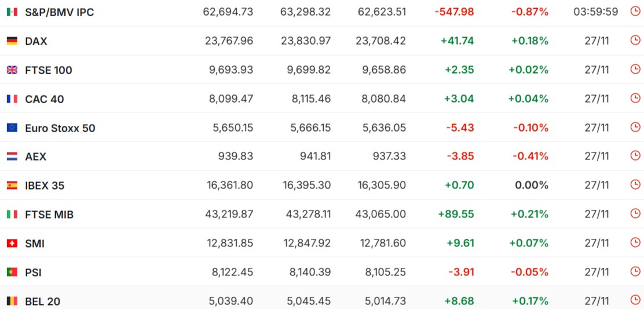Viewport: 644px width, 309px height.
Task: Click the FTSE 100 row clock icon
Action: click(635, 70)
